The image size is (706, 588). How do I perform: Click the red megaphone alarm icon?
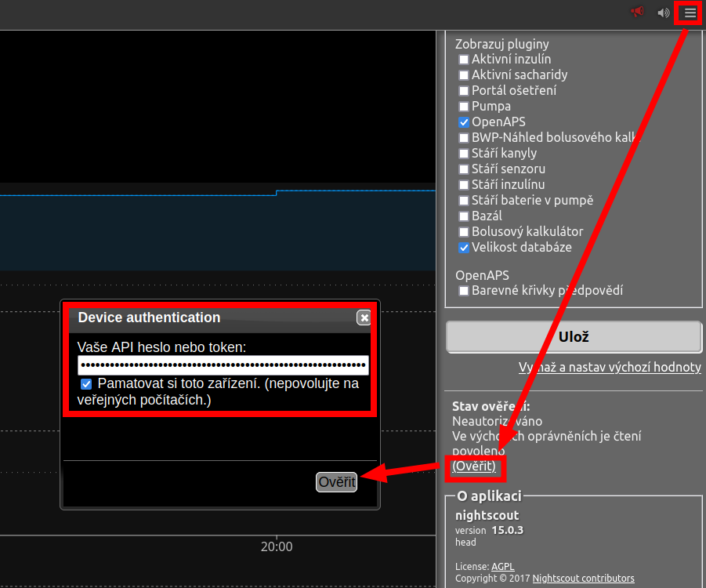point(638,12)
